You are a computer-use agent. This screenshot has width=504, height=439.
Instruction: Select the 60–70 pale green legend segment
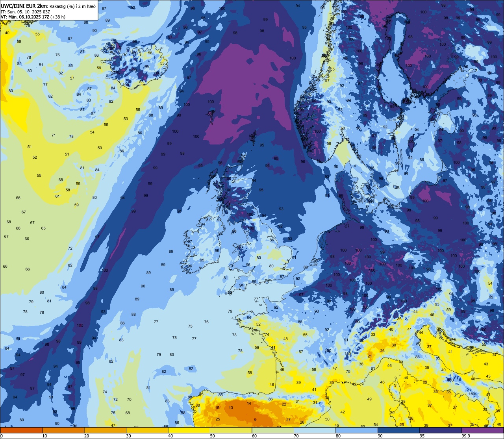coord(273,430)
